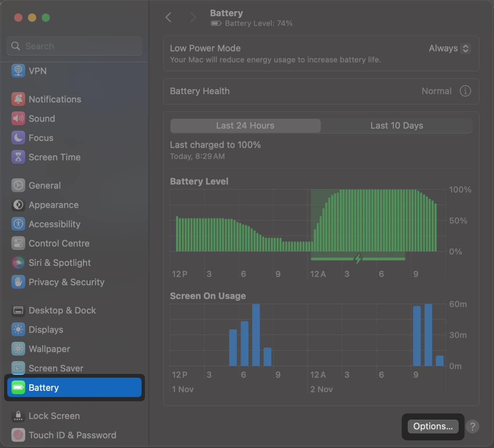Image resolution: width=494 pixels, height=448 pixels.
Task: Switch to the Last 10 Days tab
Action: [397, 126]
